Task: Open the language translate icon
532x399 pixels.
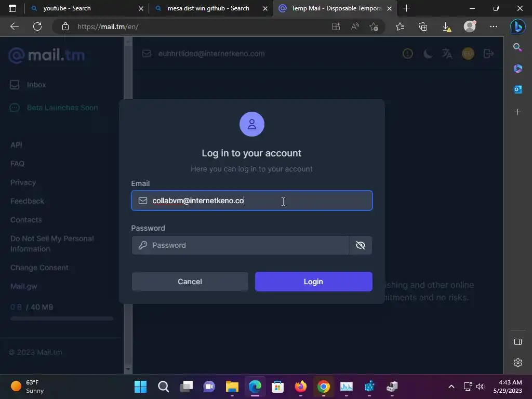Action: click(x=447, y=54)
